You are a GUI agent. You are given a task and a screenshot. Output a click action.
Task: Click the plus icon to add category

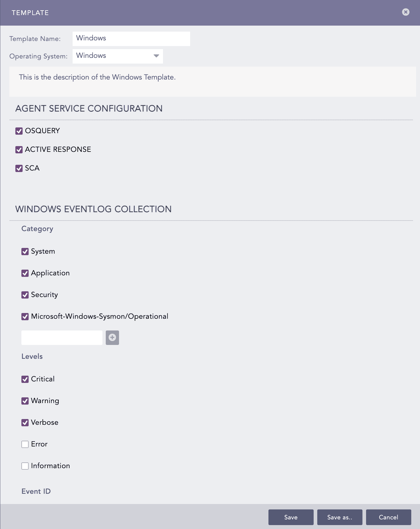click(112, 338)
